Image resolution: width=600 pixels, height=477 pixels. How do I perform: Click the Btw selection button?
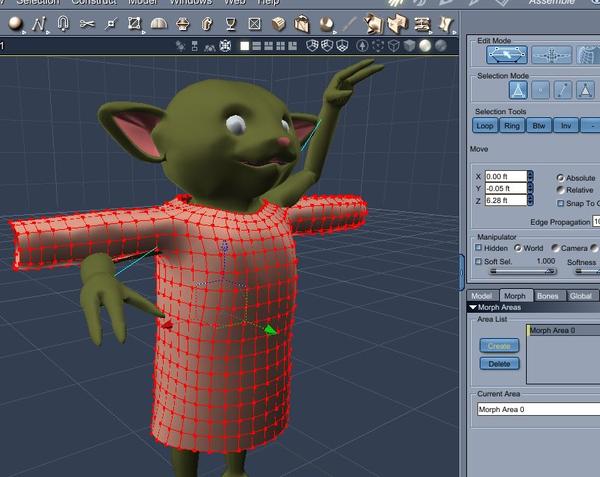tap(539, 125)
